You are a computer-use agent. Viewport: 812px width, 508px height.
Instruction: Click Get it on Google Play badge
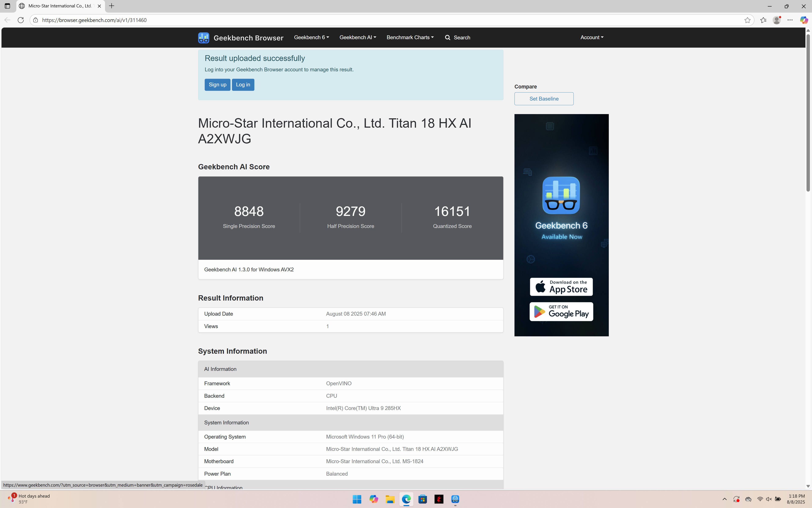click(x=561, y=311)
